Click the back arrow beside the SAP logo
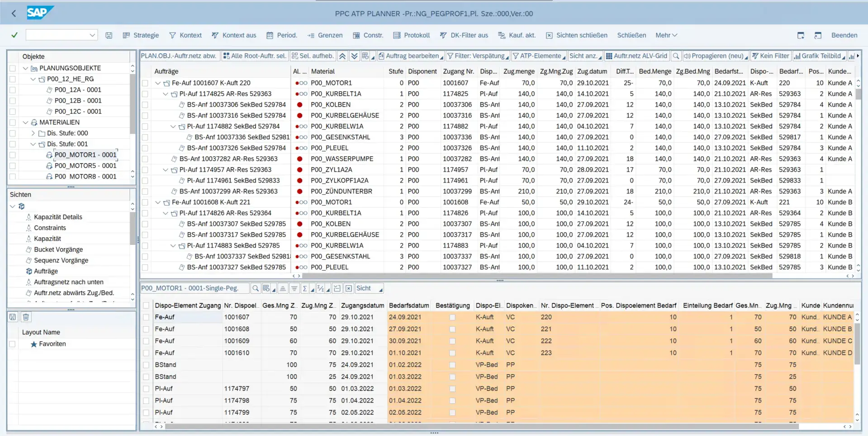 (x=14, y=14)
